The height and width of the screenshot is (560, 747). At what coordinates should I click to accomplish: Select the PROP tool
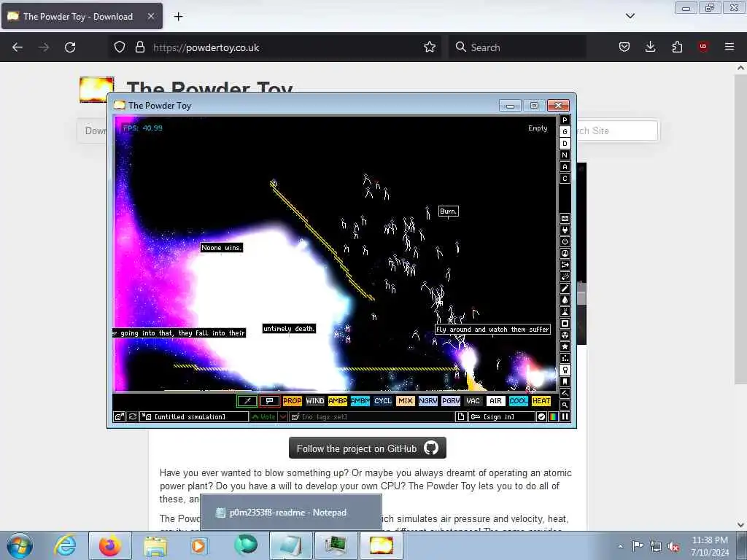(292, 401)
